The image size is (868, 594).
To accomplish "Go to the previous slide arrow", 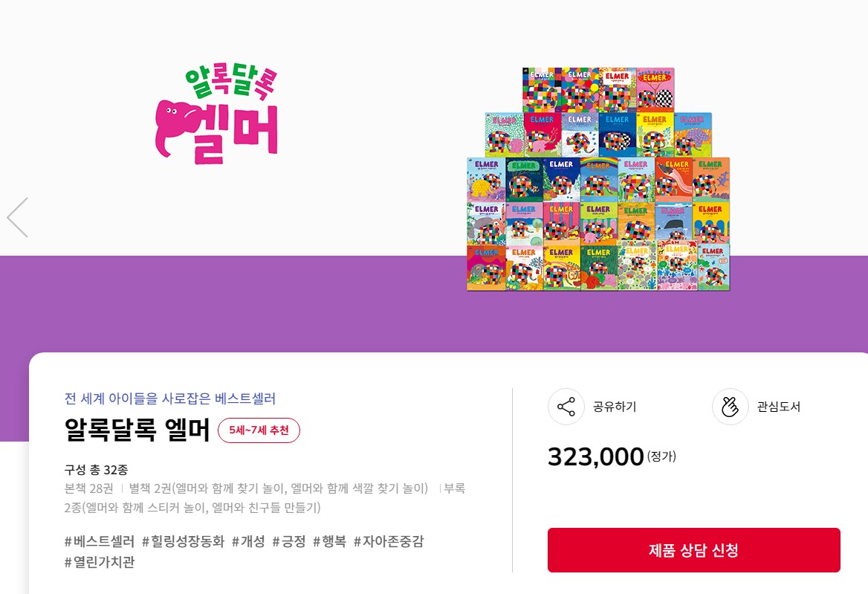I will click(18, 218).
